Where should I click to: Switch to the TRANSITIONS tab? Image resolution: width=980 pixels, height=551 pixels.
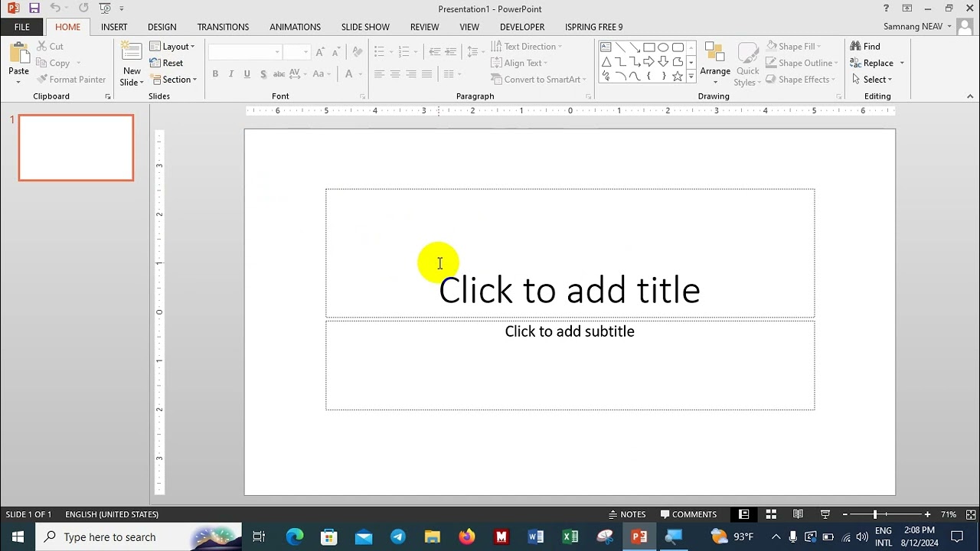(223, 27)
